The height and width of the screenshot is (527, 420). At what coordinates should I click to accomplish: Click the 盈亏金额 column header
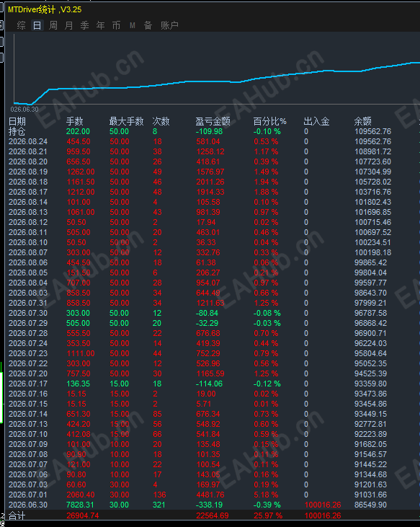[213, 121]
